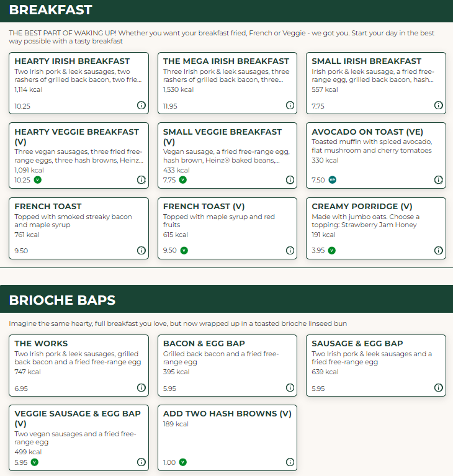This screenshot has width=453, height=476.
Task: Open info icon for Add Two Hash Browns
Action: [x=290, y=462]
